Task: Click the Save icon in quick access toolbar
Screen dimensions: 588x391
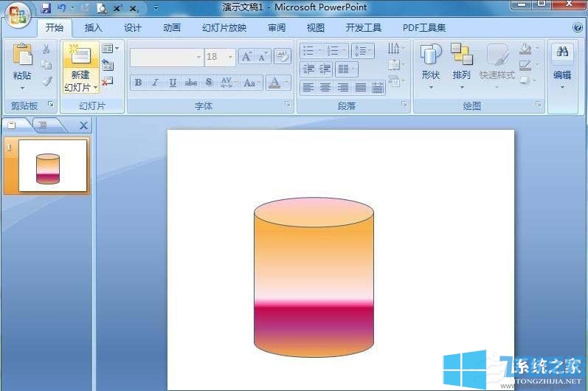Action: coord(46,8)
